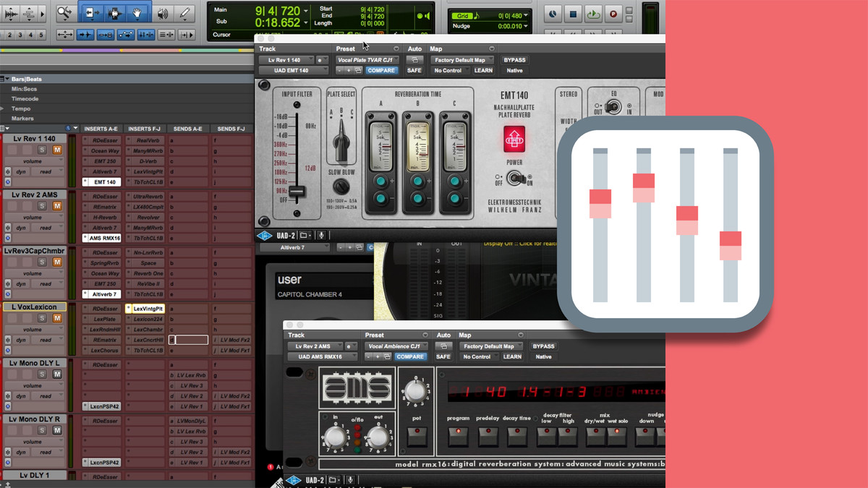Image resolution: width=868 pixels, height=488 pixels.
Task: Click the green online transport button
Action: coord(593,13)
